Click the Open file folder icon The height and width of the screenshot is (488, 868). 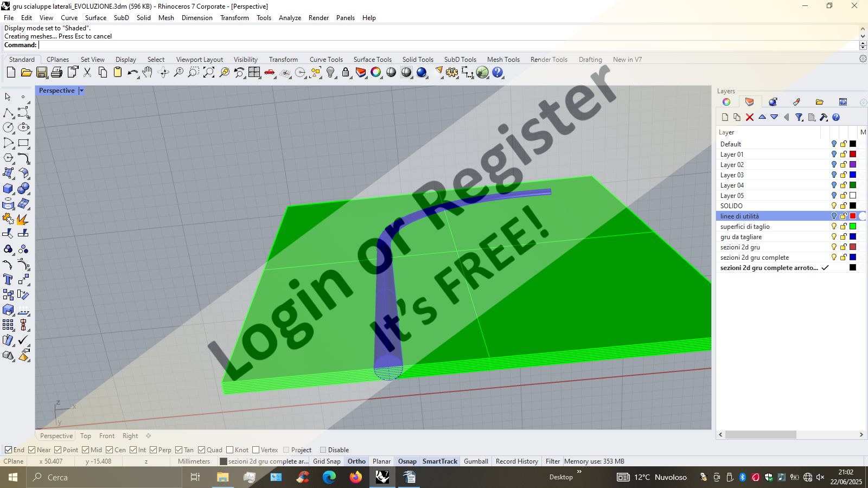[26, 72]
